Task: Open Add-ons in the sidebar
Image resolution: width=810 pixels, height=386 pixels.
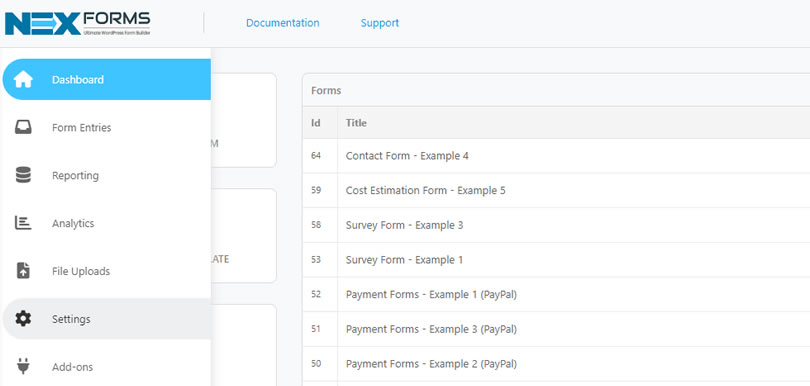Action: coord(106,367)
